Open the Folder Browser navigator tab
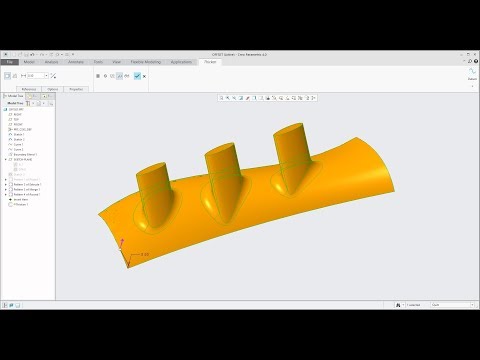Image resolution: width=480 pixels, height=360 pixels. [x=33, y=96]
